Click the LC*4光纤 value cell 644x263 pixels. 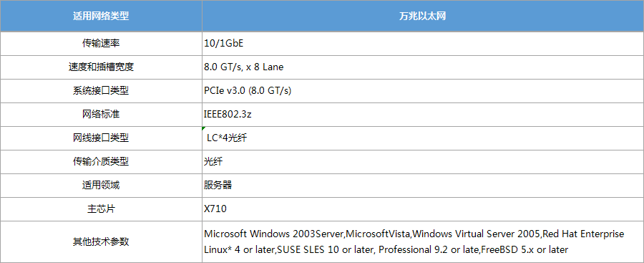coord(423,138)
